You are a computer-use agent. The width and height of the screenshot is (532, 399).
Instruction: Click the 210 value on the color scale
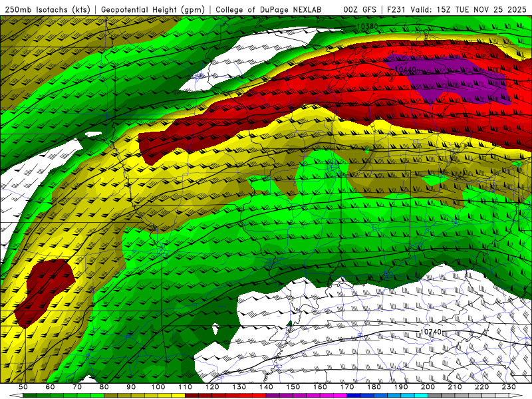[x=455, y=387]
